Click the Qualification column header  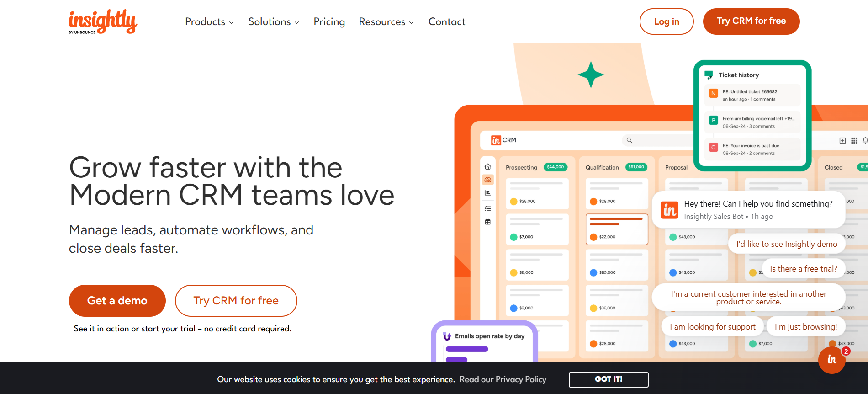tap(602, 168)
